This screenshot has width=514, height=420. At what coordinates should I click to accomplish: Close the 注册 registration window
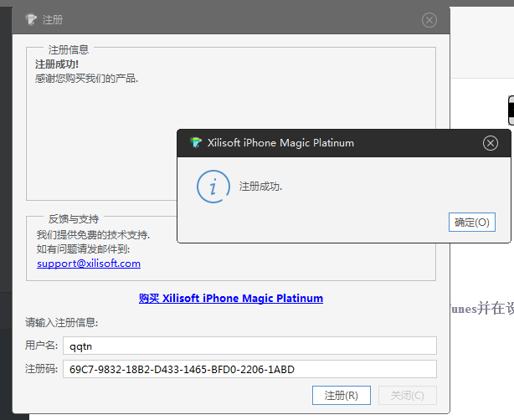pos(429,20)
